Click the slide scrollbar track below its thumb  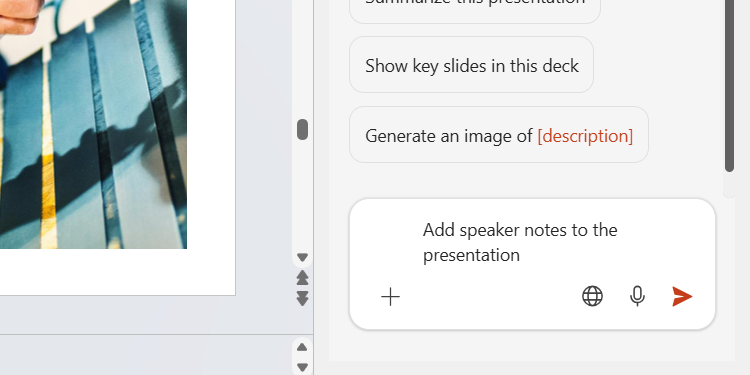[302, 196]
